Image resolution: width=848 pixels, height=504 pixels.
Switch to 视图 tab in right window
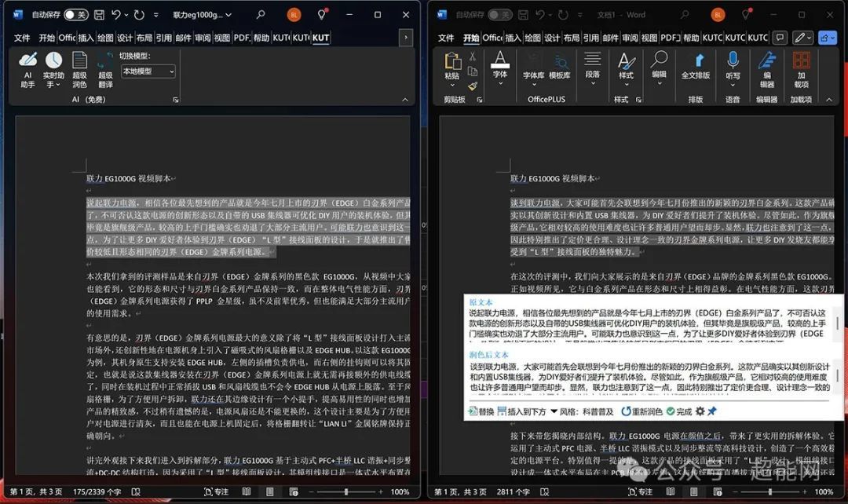click(x=649, y=38)
